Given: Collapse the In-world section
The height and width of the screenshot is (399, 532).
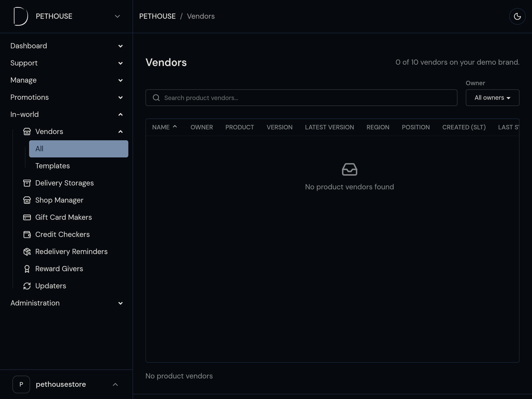Looking at the screenshot, I should click(x=66, y=114).
